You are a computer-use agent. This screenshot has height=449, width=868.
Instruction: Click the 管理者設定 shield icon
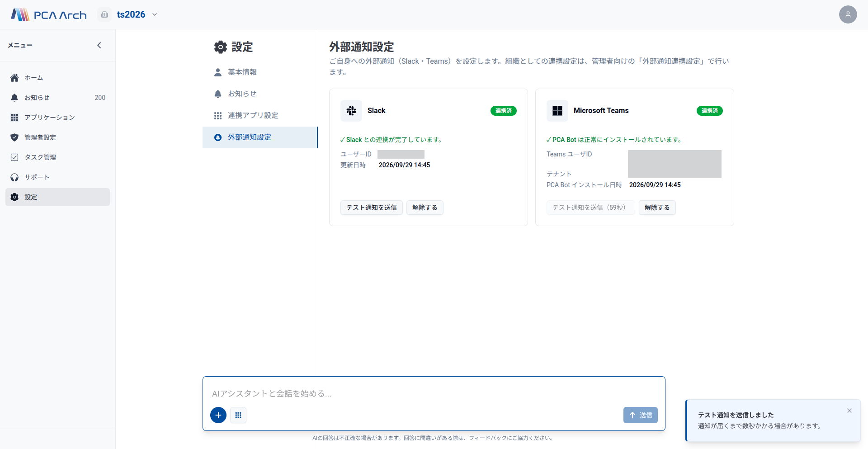(14, 137)
